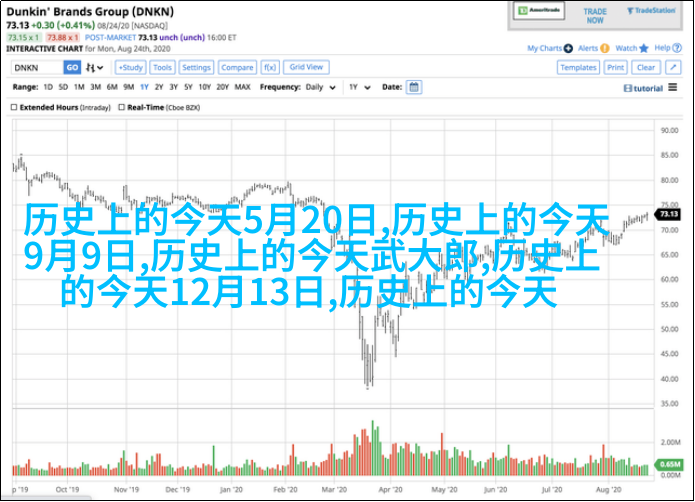Click the DNKN symbol input field

click(x=37, y=67)
